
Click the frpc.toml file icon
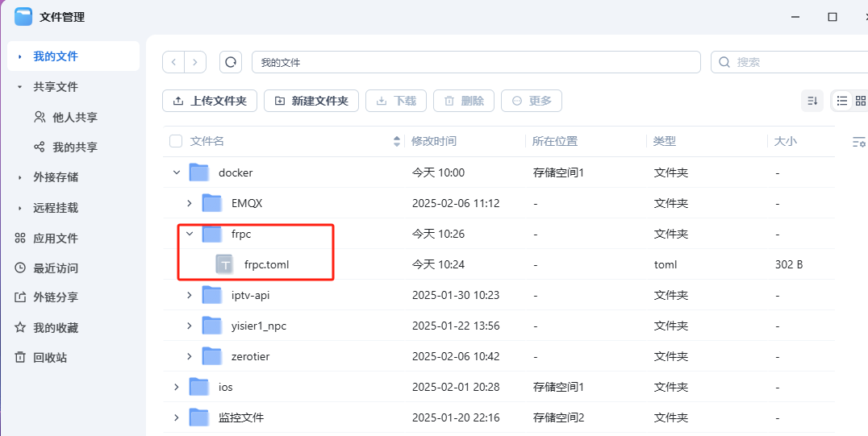pyautogui.click(x=225, y=264)
